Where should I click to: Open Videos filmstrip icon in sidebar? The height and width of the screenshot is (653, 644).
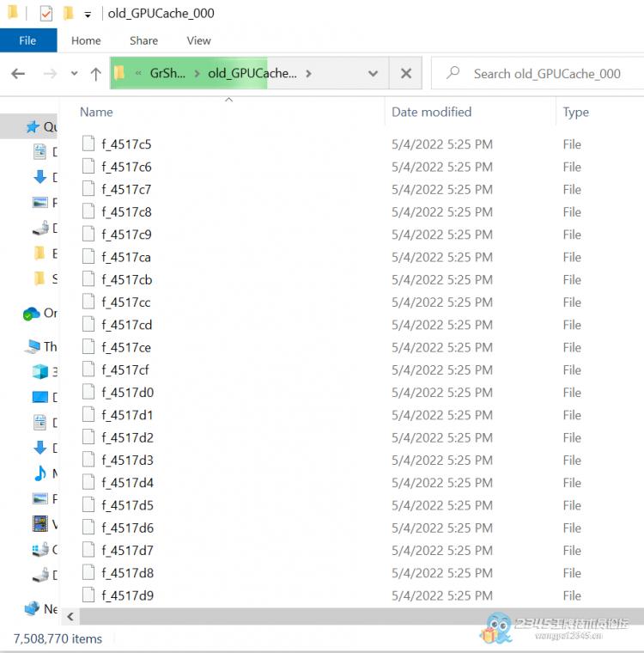pyautogui.click(x=40, y=524)
